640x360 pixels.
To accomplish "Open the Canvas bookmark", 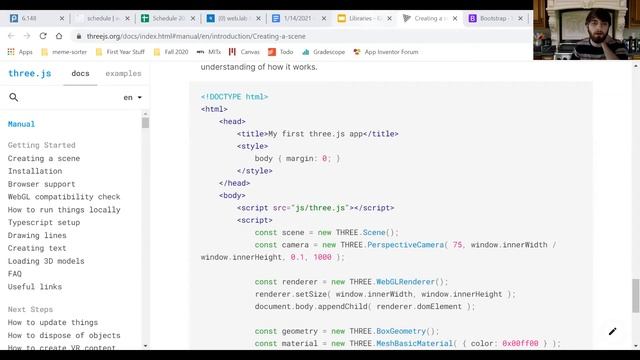I will click(244, 52).
